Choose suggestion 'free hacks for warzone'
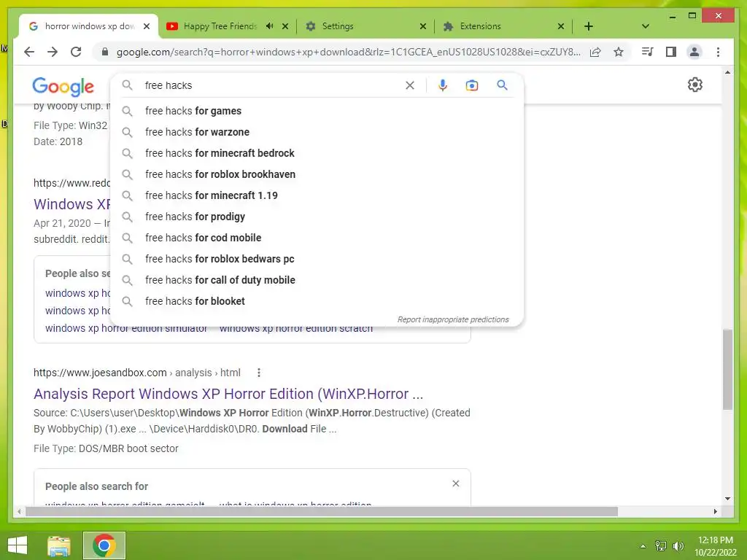 317,132
